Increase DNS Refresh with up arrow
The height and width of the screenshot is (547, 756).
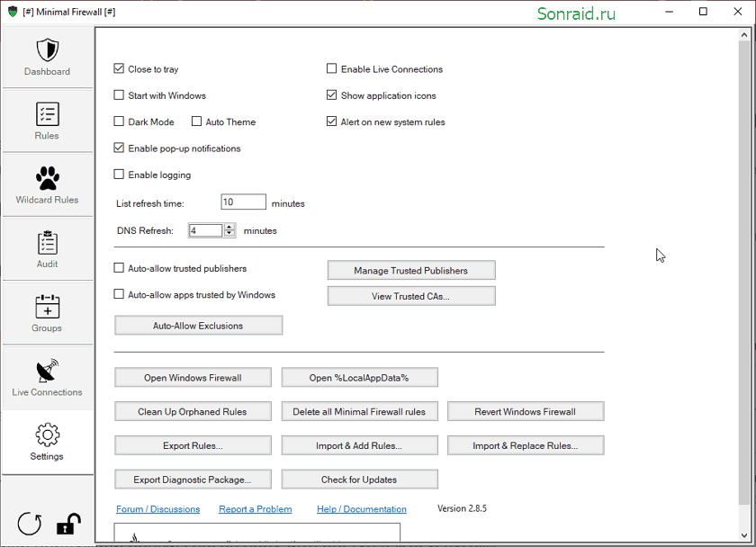click(229, 227)
